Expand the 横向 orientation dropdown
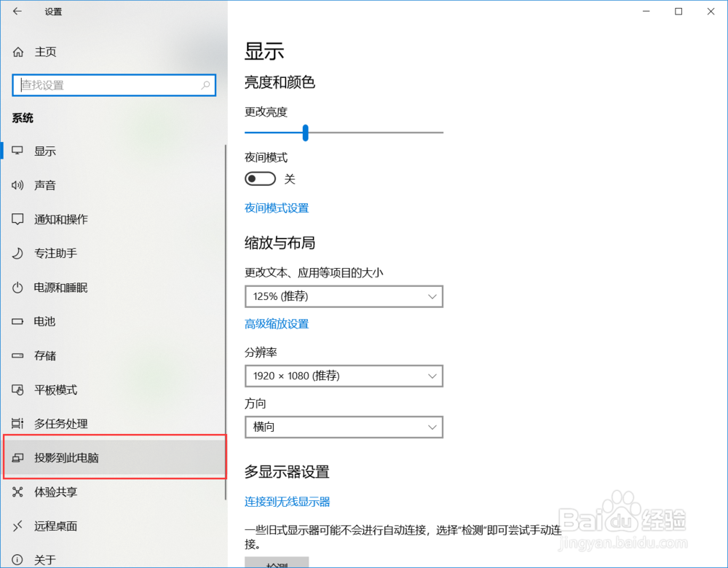This screenshot has width=728, height=568. [x=344, y=427]
